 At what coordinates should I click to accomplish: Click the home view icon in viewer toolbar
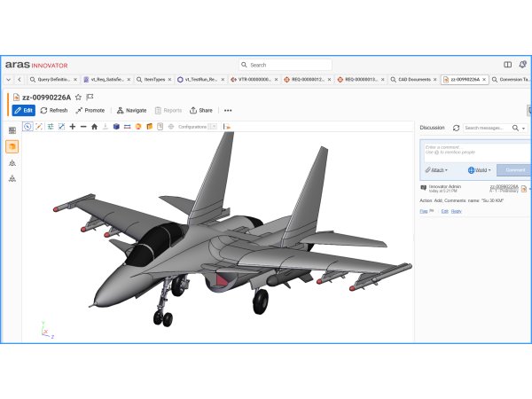94,127
